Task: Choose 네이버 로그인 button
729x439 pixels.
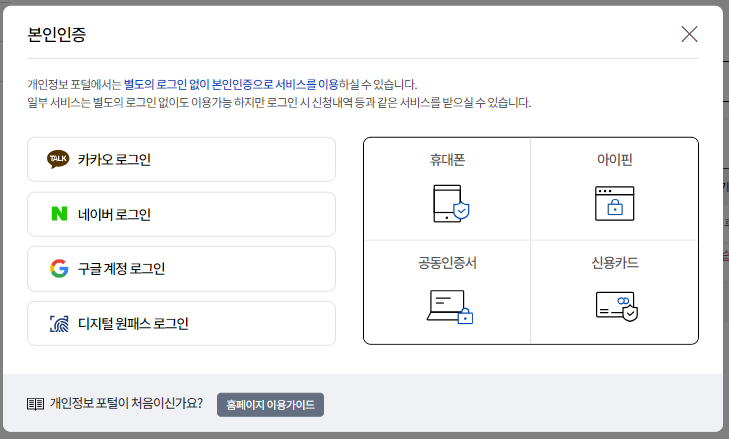Action: (x=181, y=214)
